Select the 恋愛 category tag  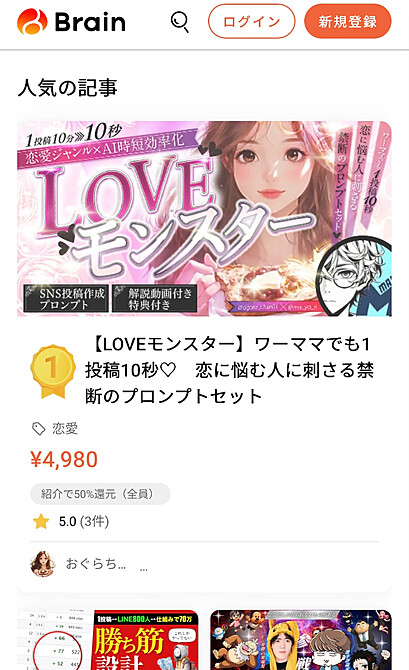click(65, 429)
